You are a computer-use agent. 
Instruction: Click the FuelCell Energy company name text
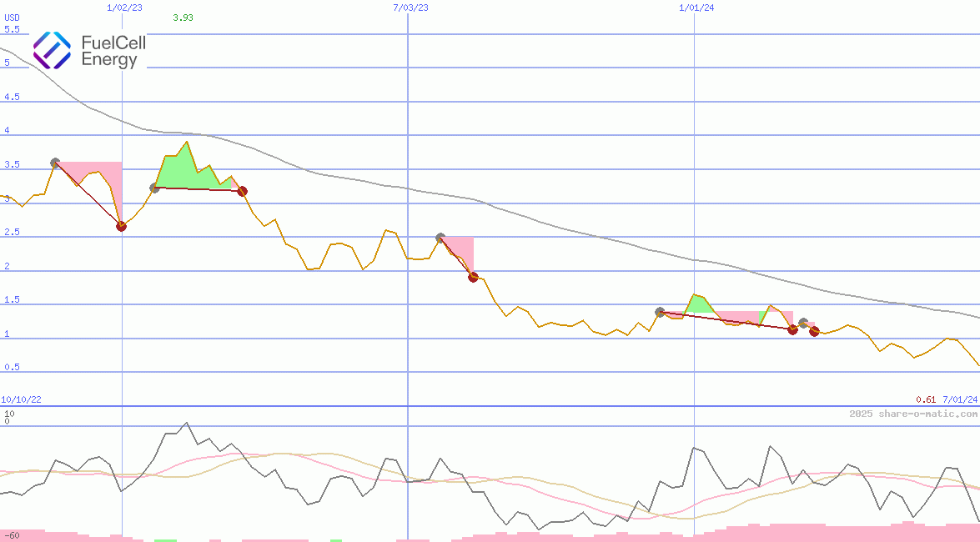click(x=113, y=51)
